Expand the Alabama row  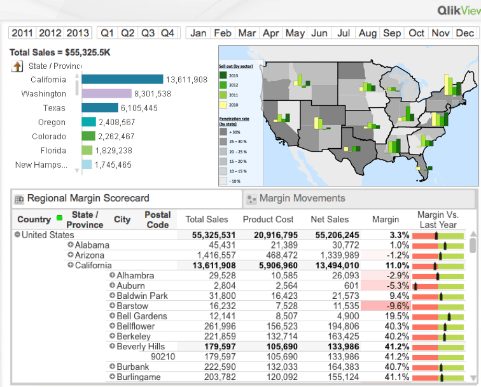70,244
